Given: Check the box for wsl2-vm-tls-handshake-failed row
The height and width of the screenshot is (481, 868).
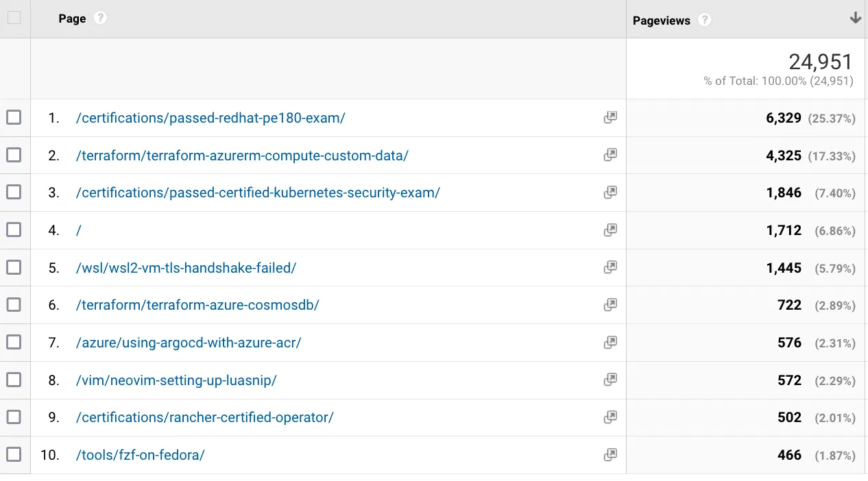Looking at the screenshot, I should click(14, 267).
